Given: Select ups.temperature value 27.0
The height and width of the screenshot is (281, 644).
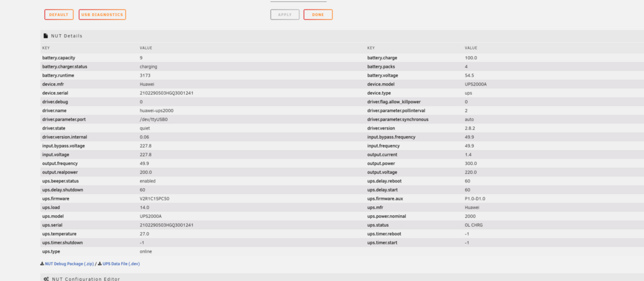Looking at the screenshot, I should pos(144,234).
